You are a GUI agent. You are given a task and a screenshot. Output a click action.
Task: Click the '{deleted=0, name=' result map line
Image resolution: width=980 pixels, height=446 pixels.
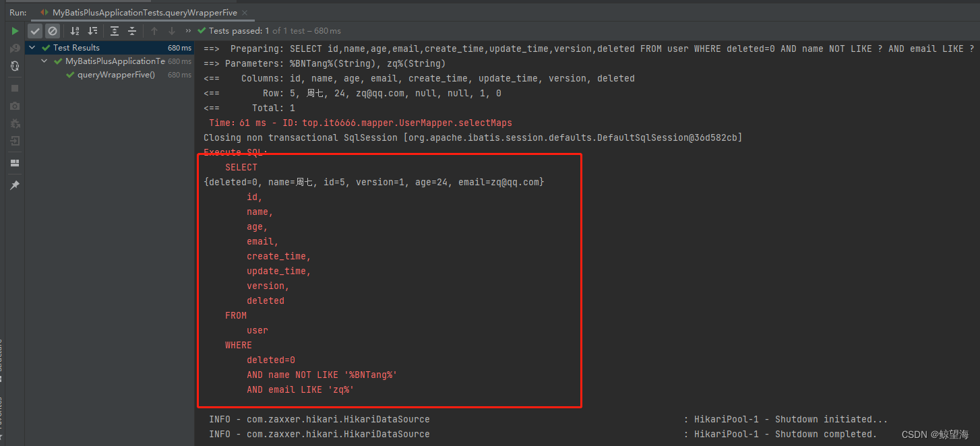pyautogui.click(x=373, y=182)
